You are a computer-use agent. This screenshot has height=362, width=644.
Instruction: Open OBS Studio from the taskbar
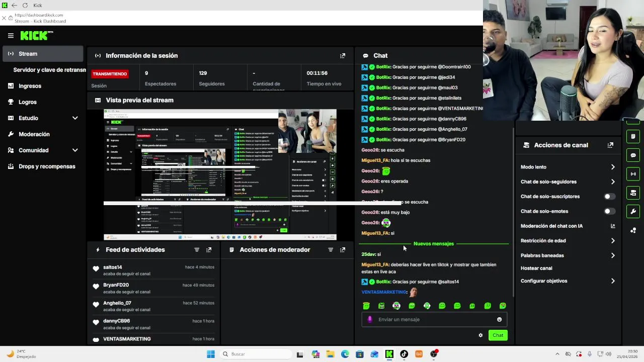[x=434, y=354]
